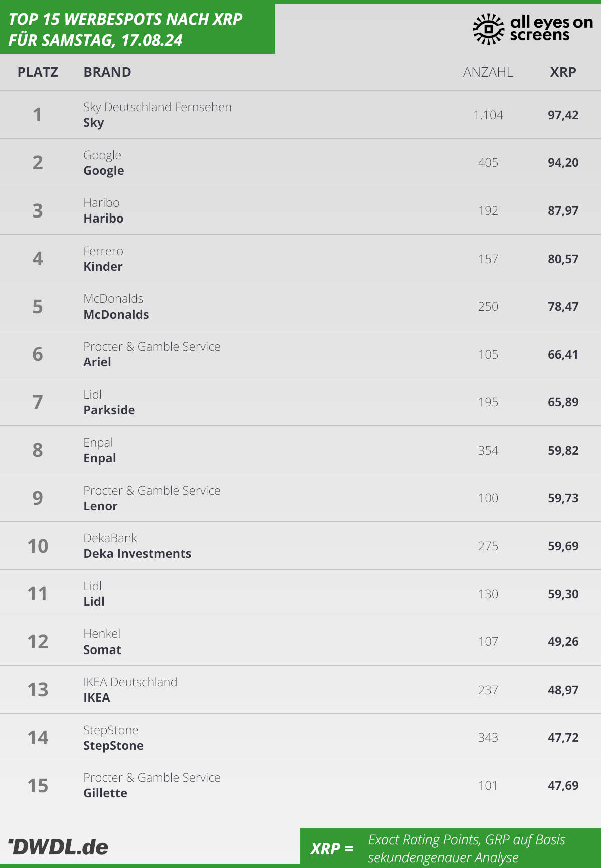
Task: Click the Haribo XRP value 87,97
Action: (563, 210)
